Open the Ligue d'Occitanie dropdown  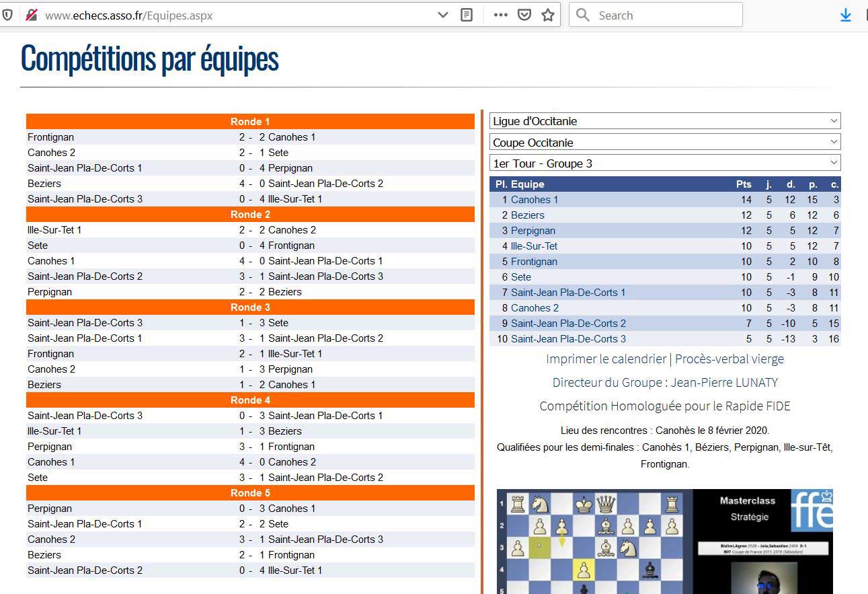coord(664,121)
